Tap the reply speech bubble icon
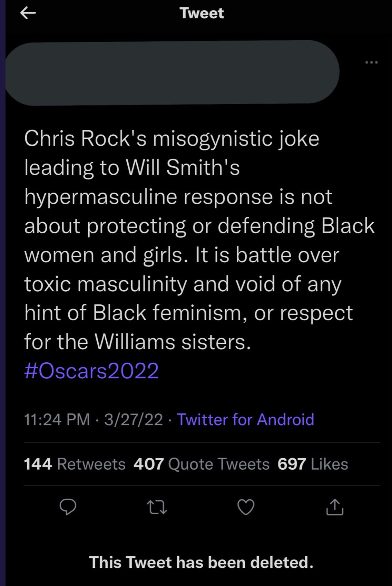 pyautogui.click(x=68, y=507)
